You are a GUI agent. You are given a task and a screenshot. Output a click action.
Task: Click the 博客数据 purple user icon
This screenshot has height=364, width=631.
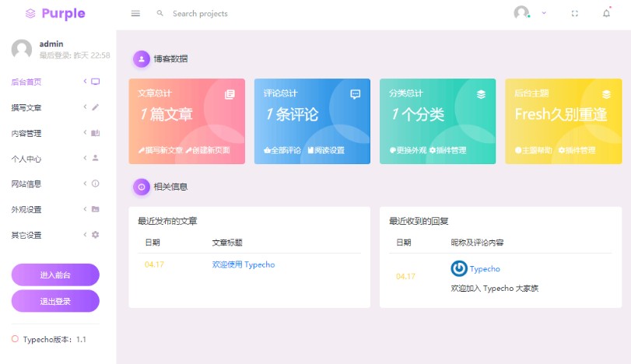click(142, 59)
